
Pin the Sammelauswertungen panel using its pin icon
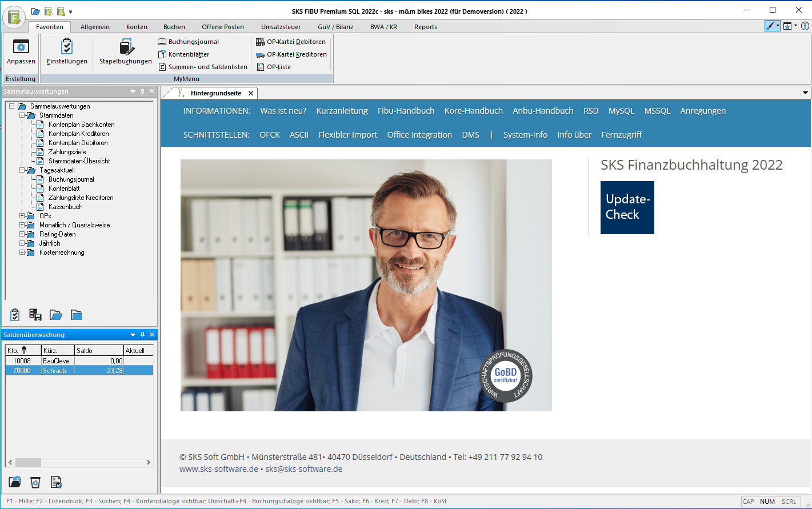[x=143, y=91]
